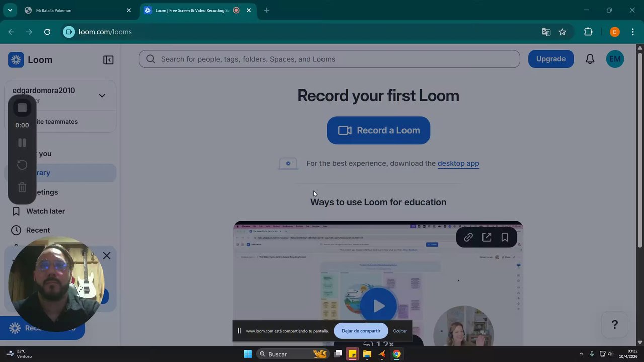Close the Mi Batalla Pokemon tab

[129, 10]
